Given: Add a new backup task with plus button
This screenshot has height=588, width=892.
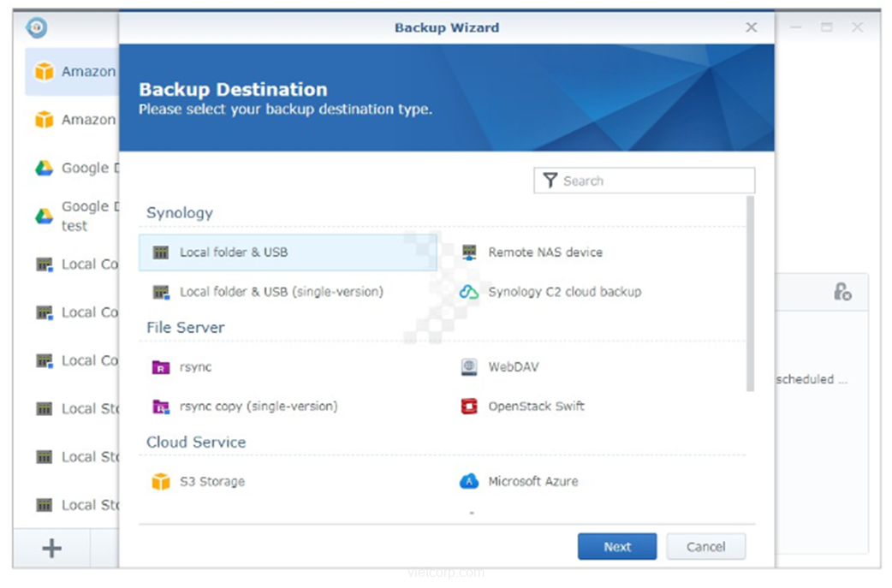Looking at the screenshot, I should (x=52, y=548).
